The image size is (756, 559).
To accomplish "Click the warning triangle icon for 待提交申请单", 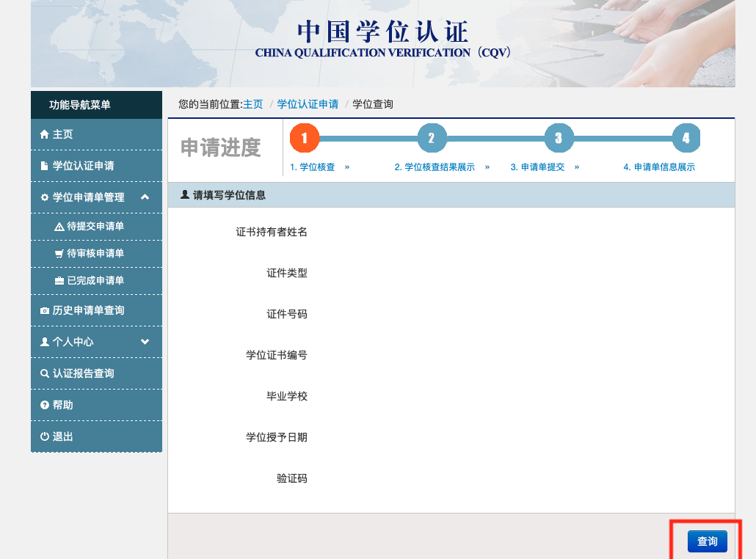I will tap(59, 227).
